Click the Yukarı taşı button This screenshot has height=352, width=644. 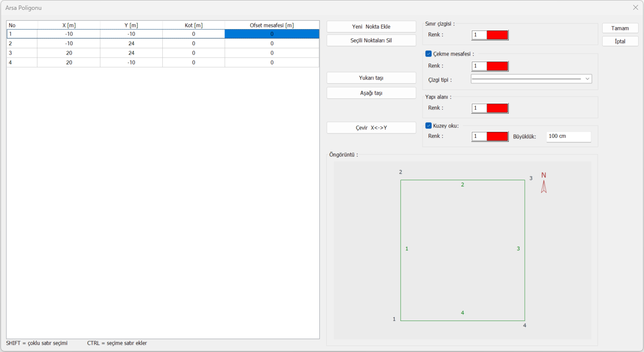tap(371, 78)
